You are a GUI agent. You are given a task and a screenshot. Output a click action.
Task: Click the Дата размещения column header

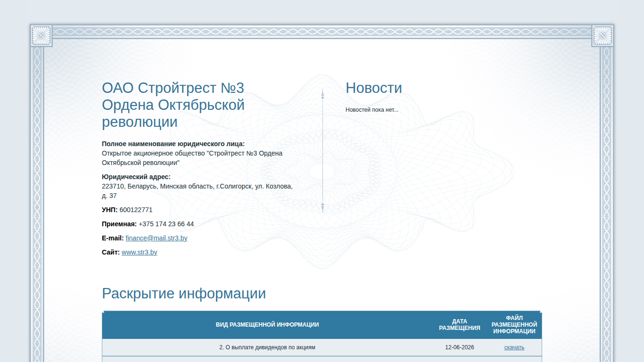point(460,325)
